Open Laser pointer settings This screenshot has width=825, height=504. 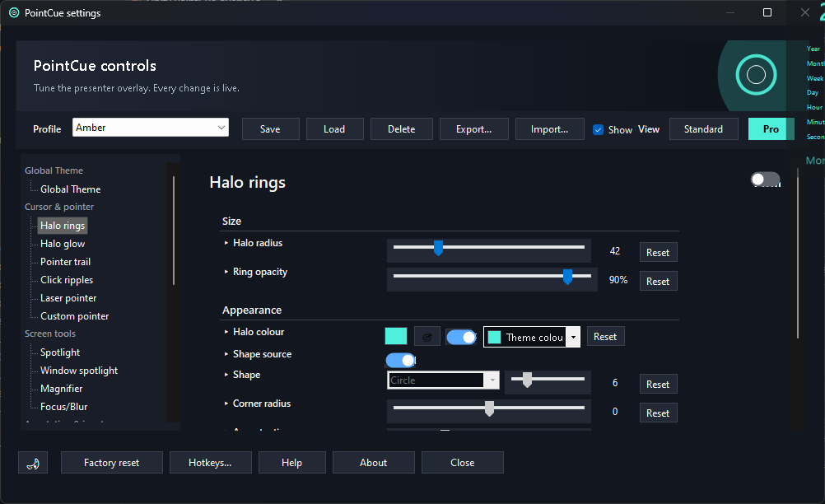(68, 298)
